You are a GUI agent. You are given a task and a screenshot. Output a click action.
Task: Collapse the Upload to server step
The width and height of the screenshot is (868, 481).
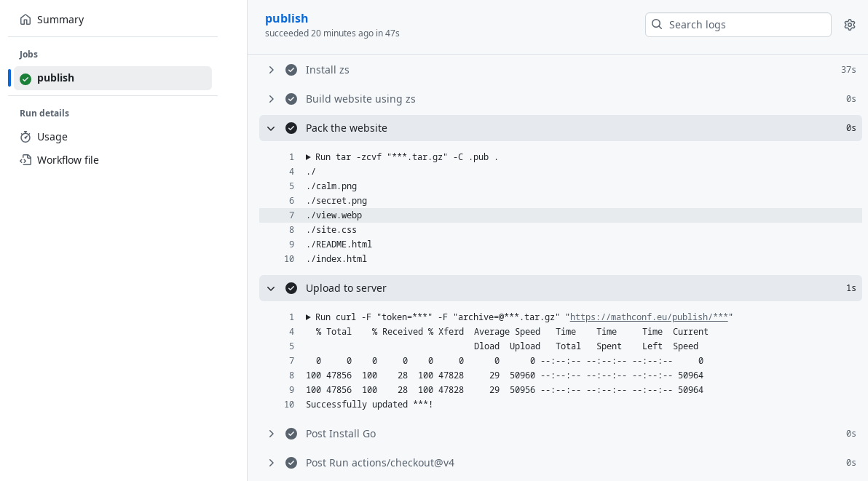[271, 288]
